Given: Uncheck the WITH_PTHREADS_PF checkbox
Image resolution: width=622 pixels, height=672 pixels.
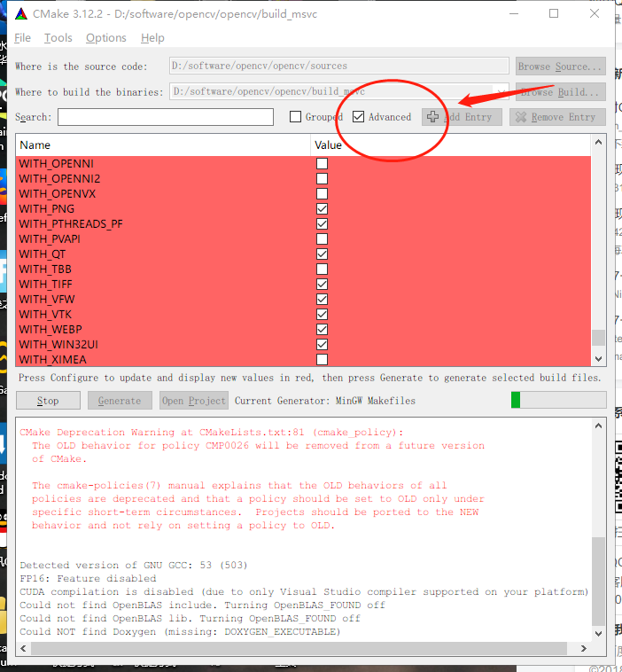Looking at the screenshot, I should (322, 223).
